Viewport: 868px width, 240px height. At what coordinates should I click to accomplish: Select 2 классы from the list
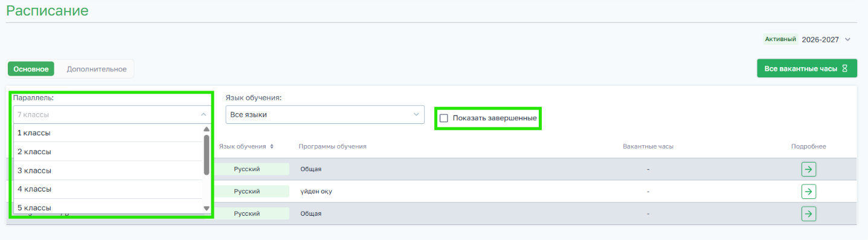tap(108, 152)
